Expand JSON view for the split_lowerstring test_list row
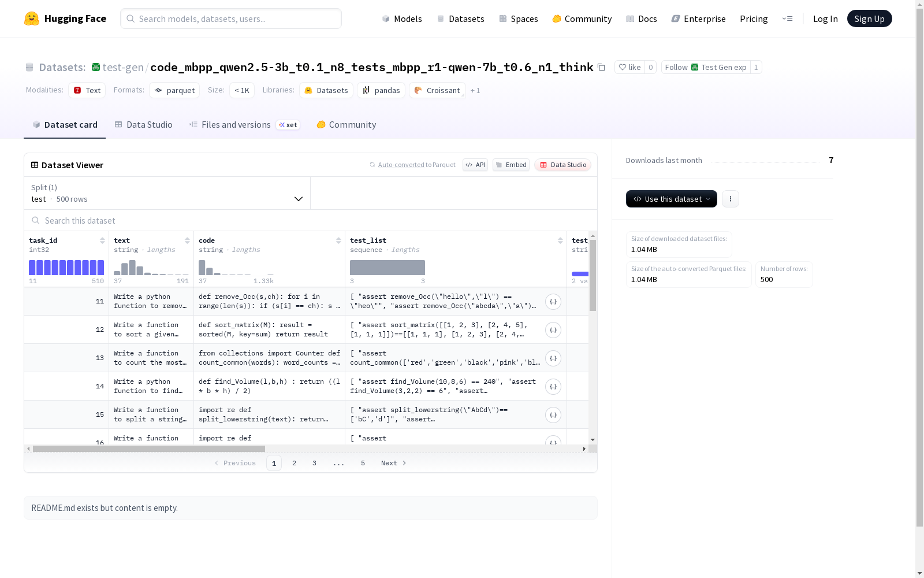 (553, 415)
